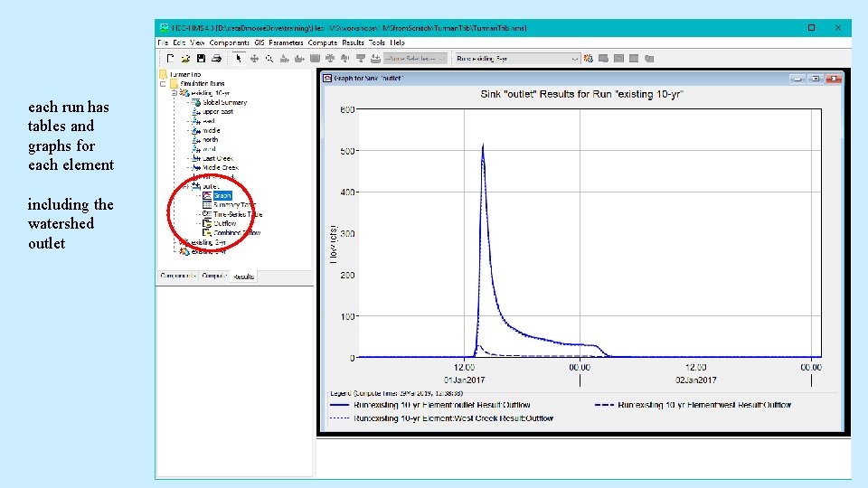Select the pan tool in toolbar

254,58
